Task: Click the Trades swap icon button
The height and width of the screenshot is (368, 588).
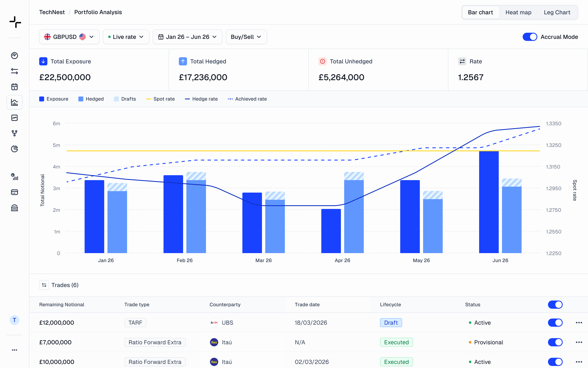Action: point(44,285)
